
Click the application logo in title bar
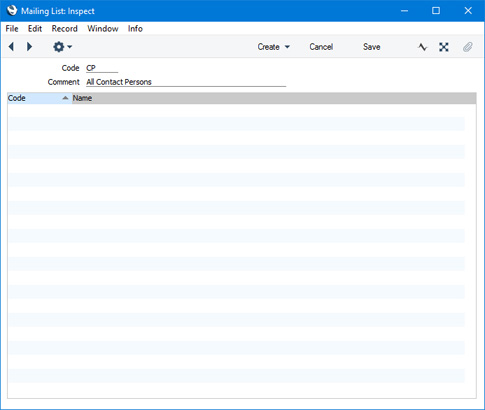click(x=12, y=11)
